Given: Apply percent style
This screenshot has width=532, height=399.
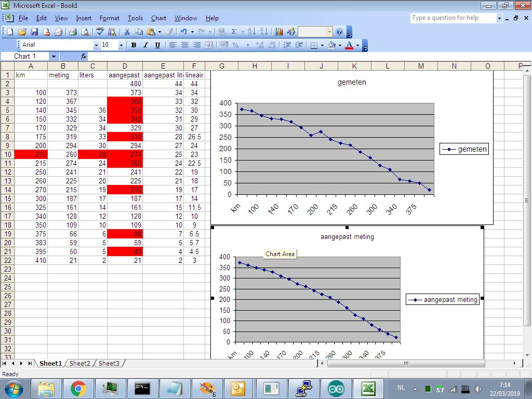Looking at the screenshot, I should (235, 45).
